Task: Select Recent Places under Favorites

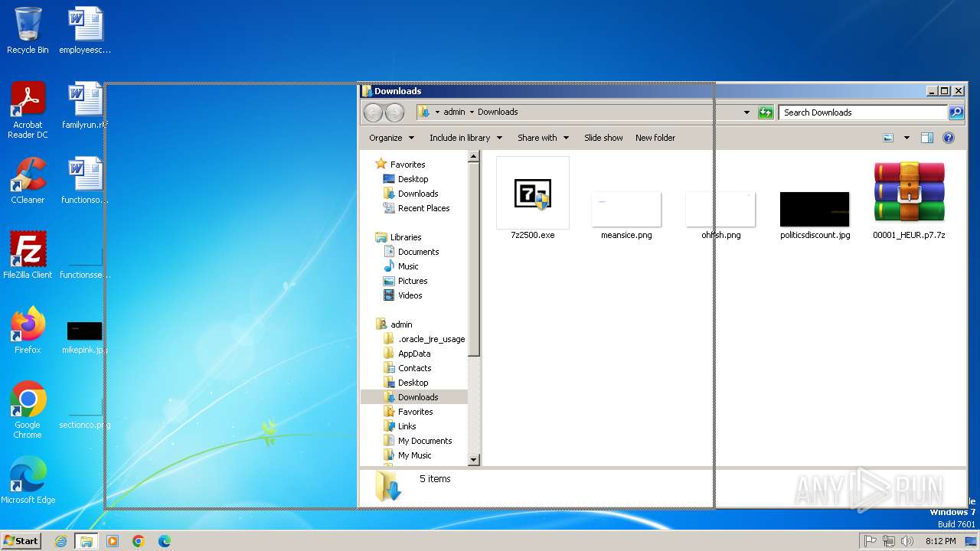Action: point(423,208)
